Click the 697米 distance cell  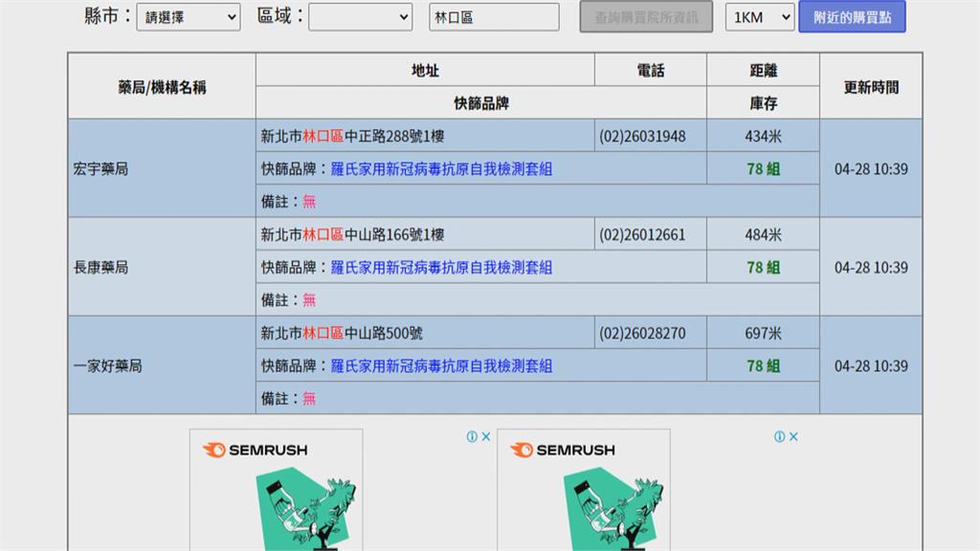click(763, 334)
